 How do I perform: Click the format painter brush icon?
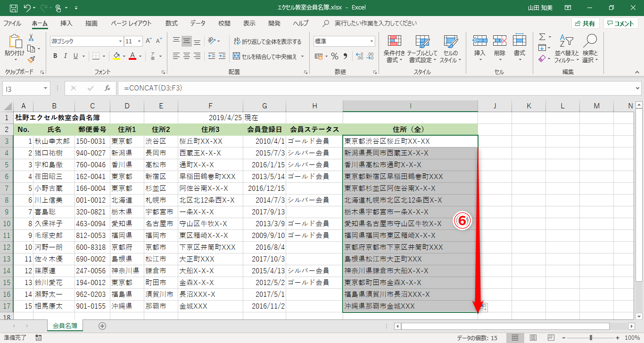(31, 59)
